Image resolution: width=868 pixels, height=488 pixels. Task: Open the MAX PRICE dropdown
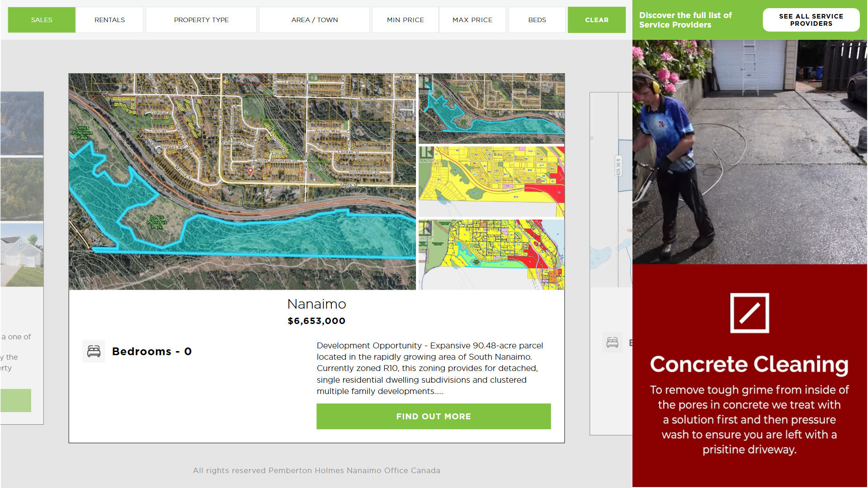(x=472, y=20)
